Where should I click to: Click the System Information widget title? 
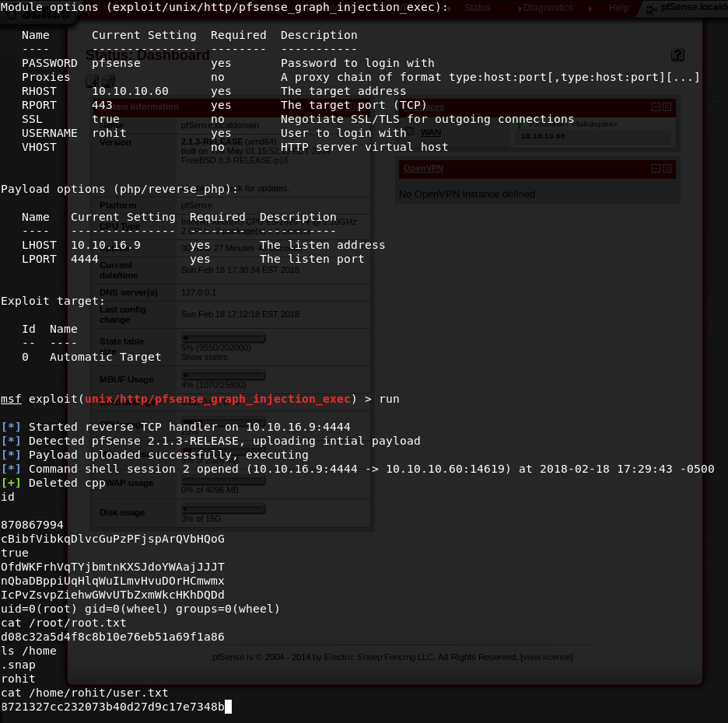(x=138, y=107)
